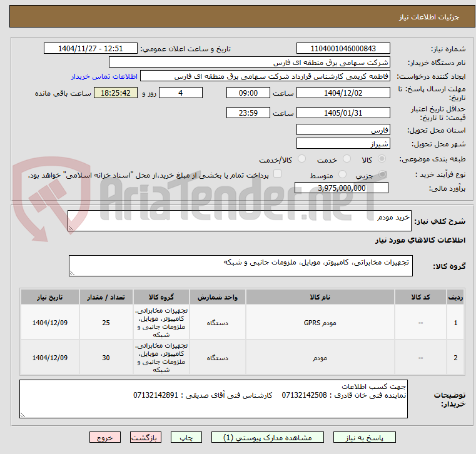Click the پاسخ به نیاز button

click(x=364, y=438)
